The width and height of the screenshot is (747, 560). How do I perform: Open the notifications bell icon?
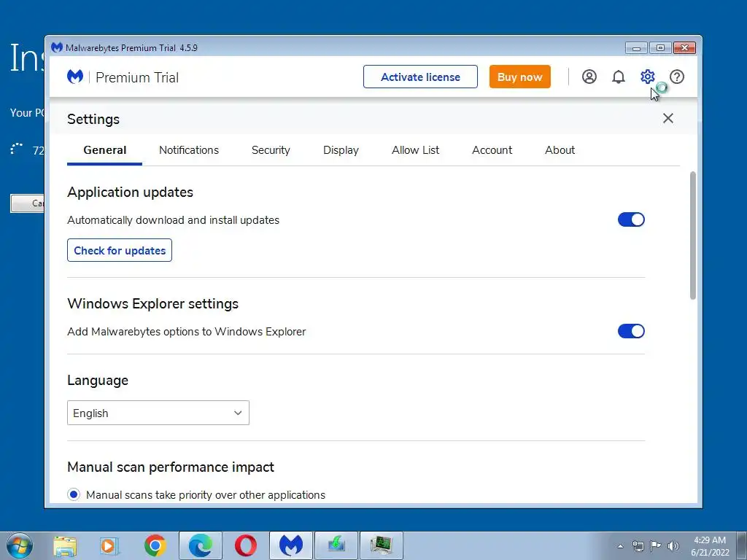[x=619, y=77]
